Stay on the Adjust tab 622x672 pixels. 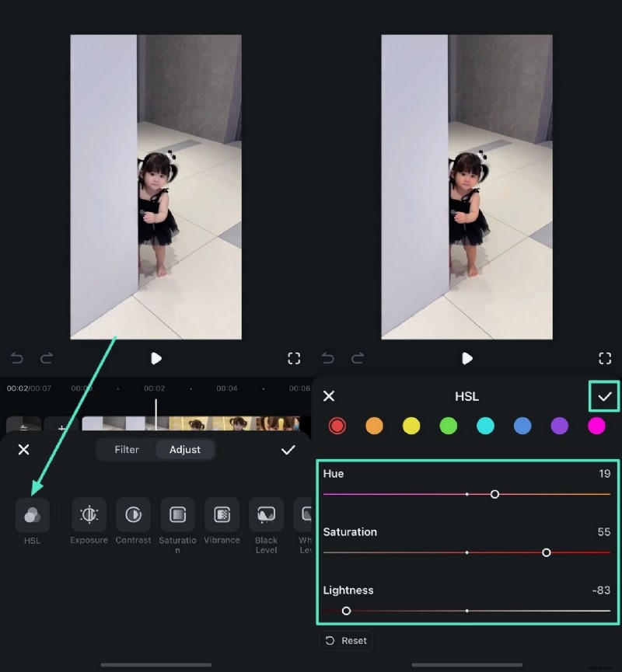tap(185, 449)
